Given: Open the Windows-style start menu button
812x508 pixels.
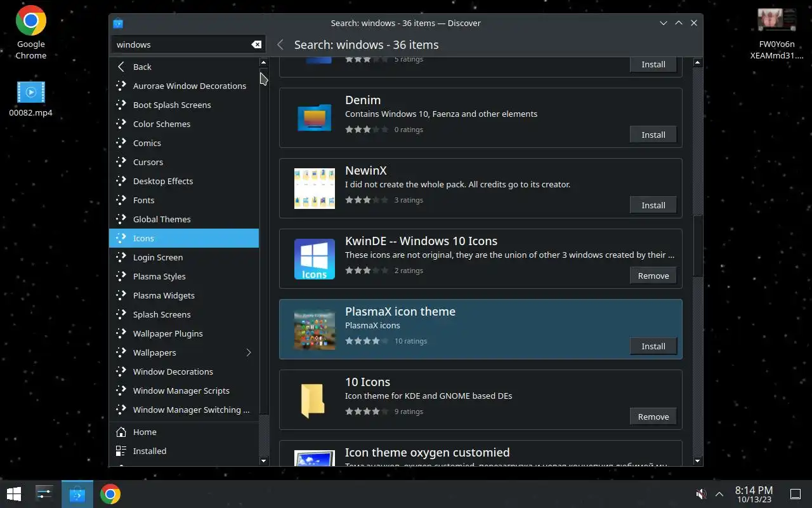Looking at the screenshot, I should pos(13,494).
